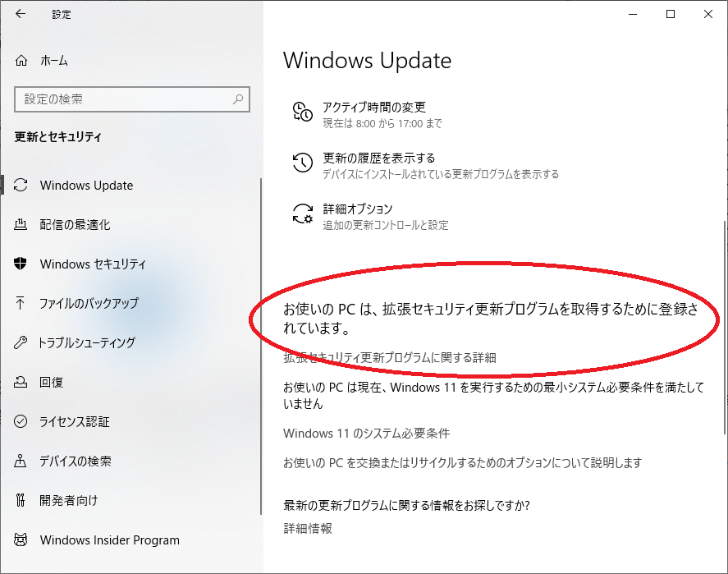The width and height of the screenshot is (728, 574).
Task: Click the 詳細情報 link at bottom
Action: [308, 529]
